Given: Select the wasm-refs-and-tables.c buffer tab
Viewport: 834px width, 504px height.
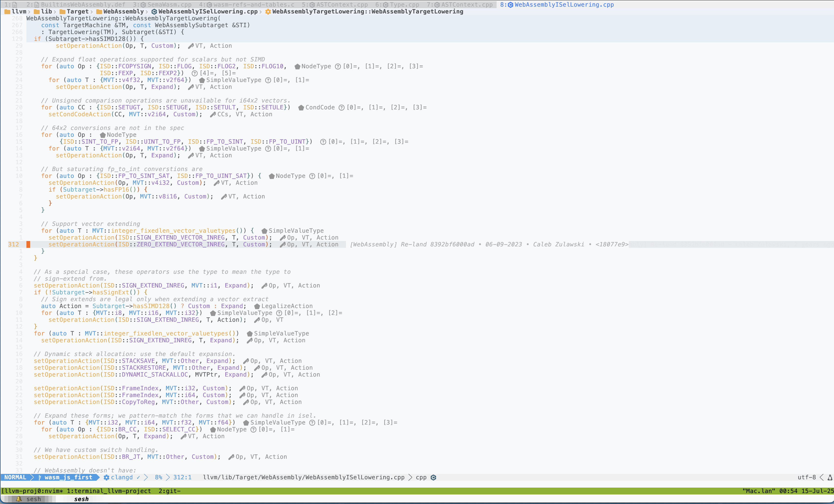Looking at the screenshot, I should (246, 4).
